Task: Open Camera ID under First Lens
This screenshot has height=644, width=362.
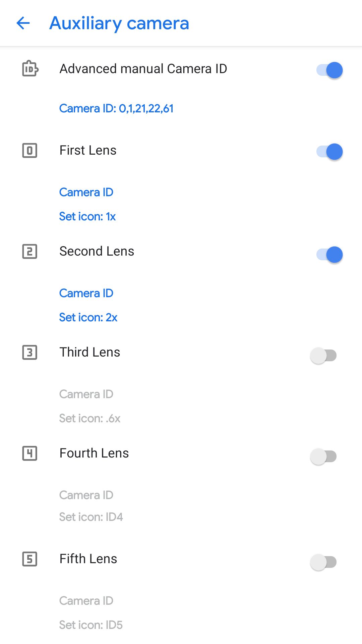Action: pos(86,192)
